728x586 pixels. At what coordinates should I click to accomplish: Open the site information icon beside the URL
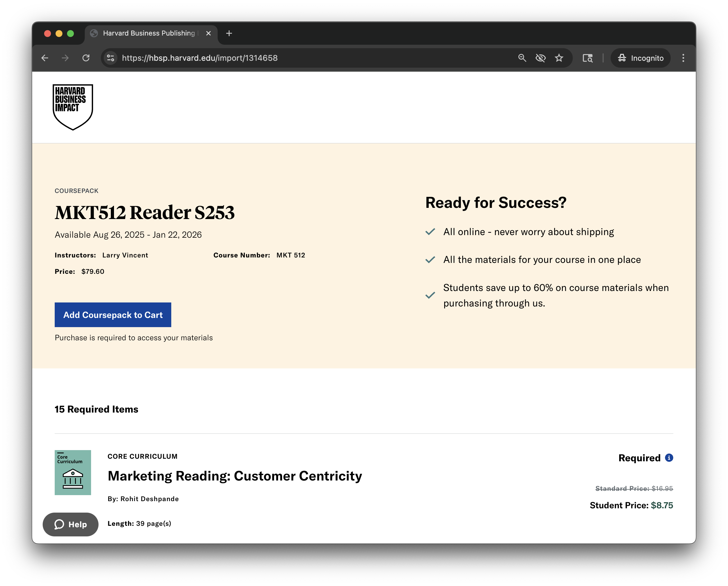click(x=111, y=58)
